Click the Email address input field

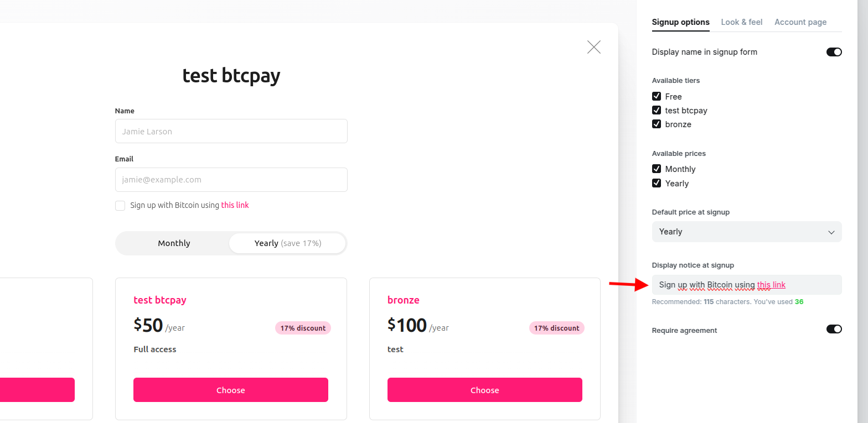231,180
